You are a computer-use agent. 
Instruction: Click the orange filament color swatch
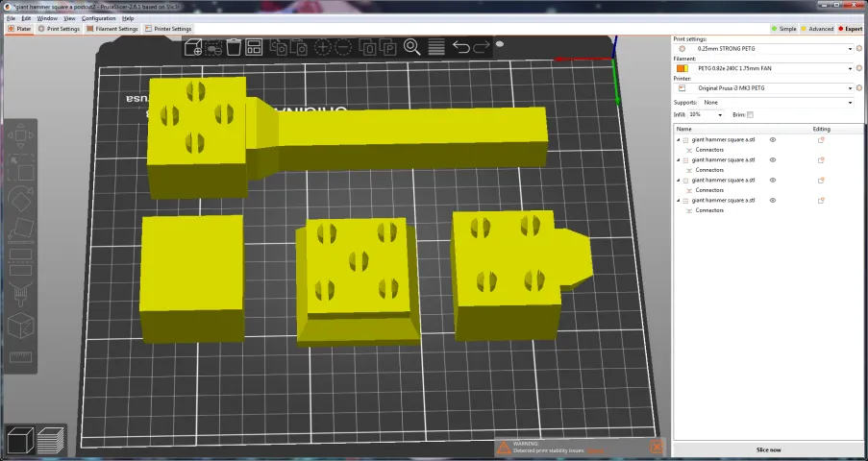pos(682,68)
